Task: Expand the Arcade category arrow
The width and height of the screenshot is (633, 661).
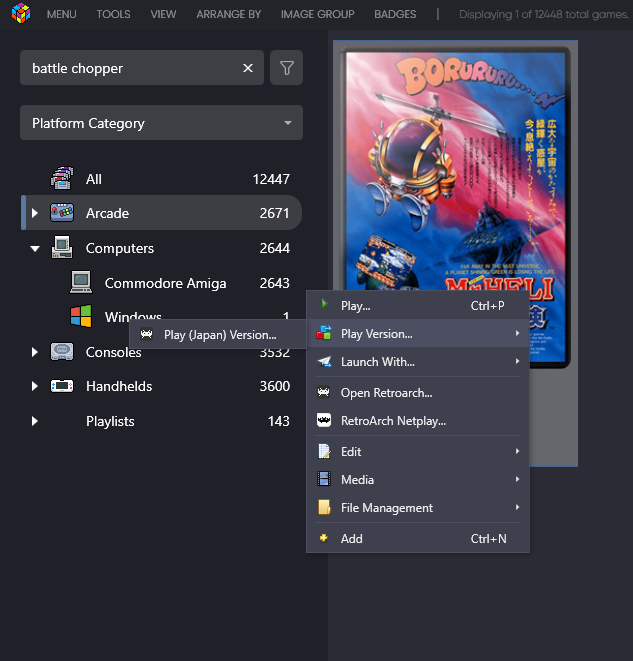Action: click(35, 213)
